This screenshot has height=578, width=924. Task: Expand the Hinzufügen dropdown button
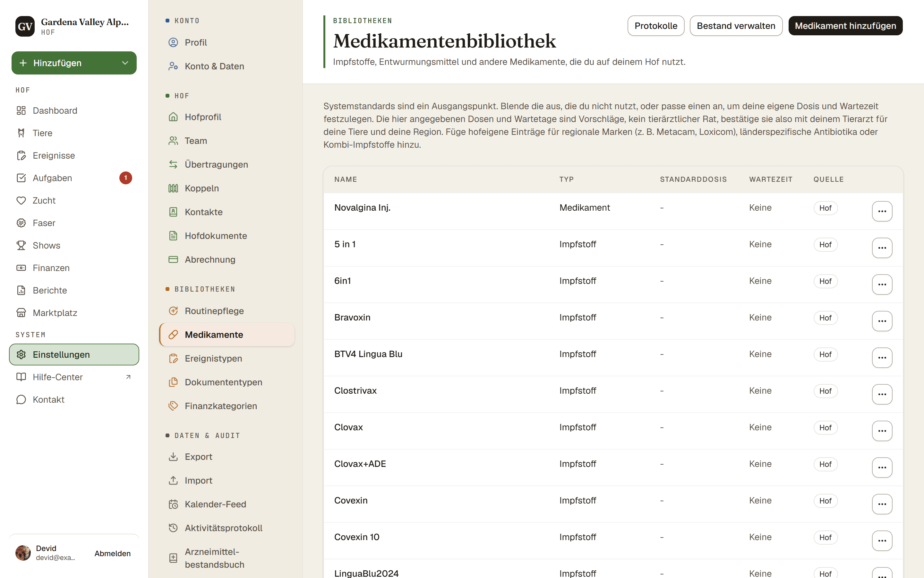[74, 63]
